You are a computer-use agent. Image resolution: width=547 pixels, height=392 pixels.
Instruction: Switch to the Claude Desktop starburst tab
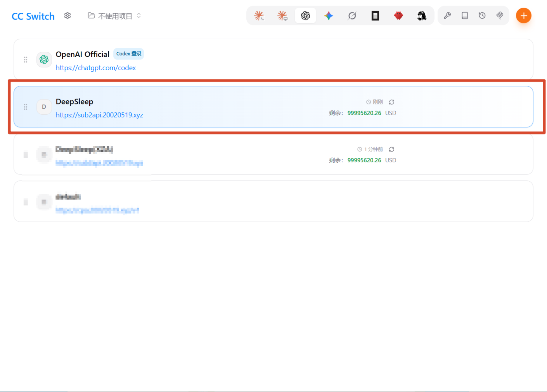pos(282,15)
